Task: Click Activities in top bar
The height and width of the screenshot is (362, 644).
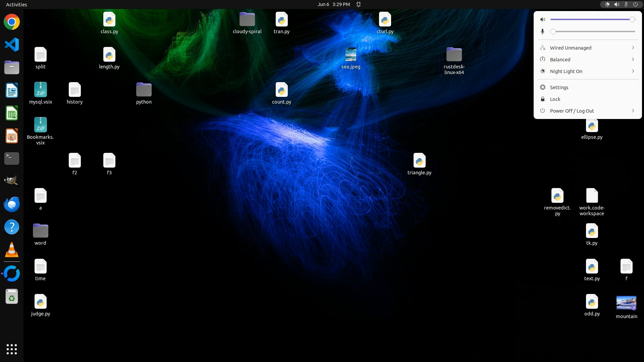Action: pyautogui.click(x=16, y=4)
